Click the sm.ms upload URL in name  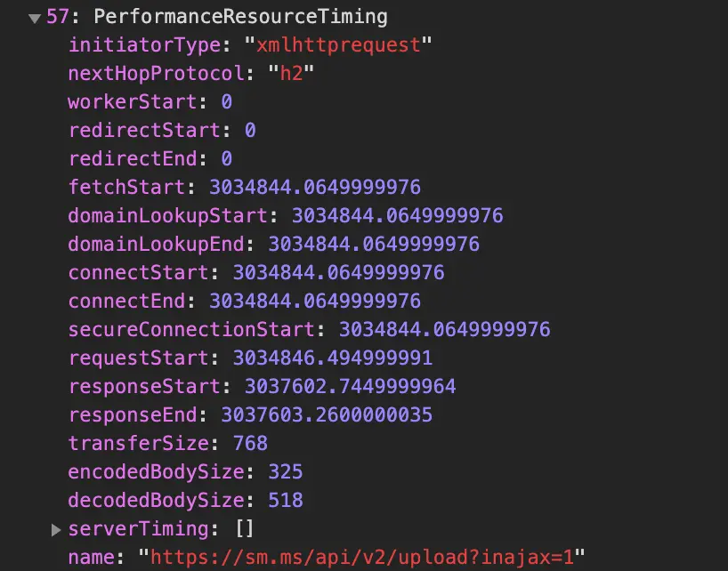(x=362, y=557)
